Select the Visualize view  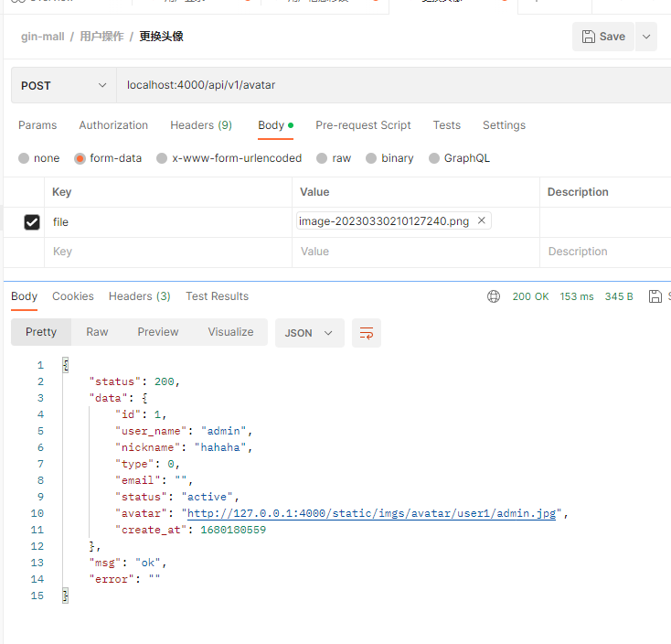230,332
